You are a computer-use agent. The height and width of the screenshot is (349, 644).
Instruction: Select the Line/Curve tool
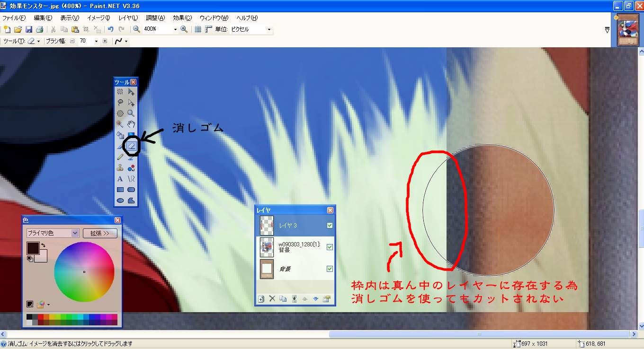click(131, 179)
